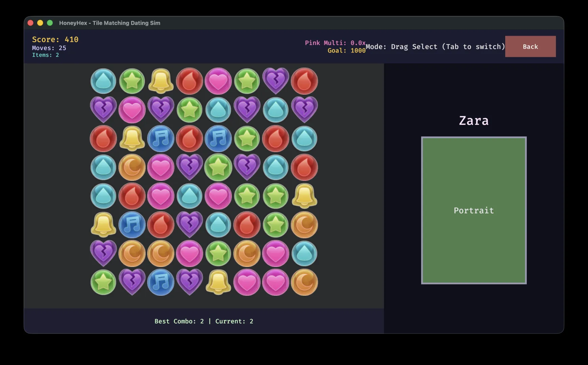Click the Pink Multi indicator
Screen dimensions: 588x365
[335, 43]
